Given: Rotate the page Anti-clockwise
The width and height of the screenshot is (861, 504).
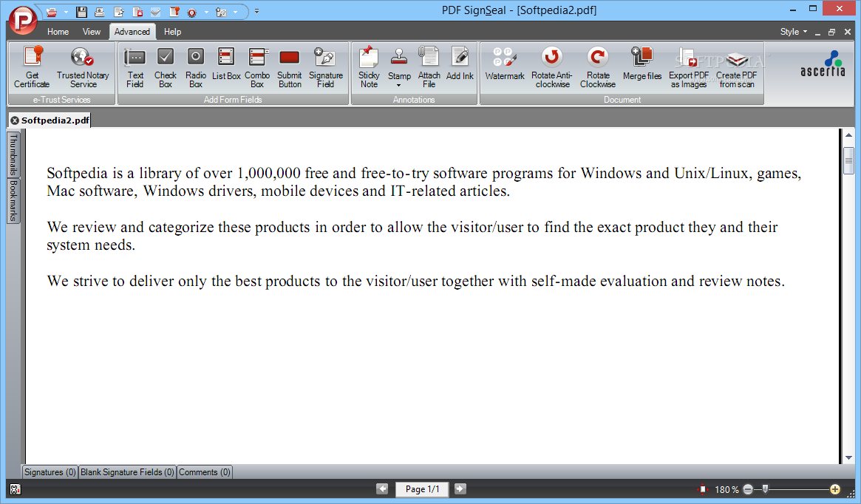Looking at the screenshot, I should (552, 67).
